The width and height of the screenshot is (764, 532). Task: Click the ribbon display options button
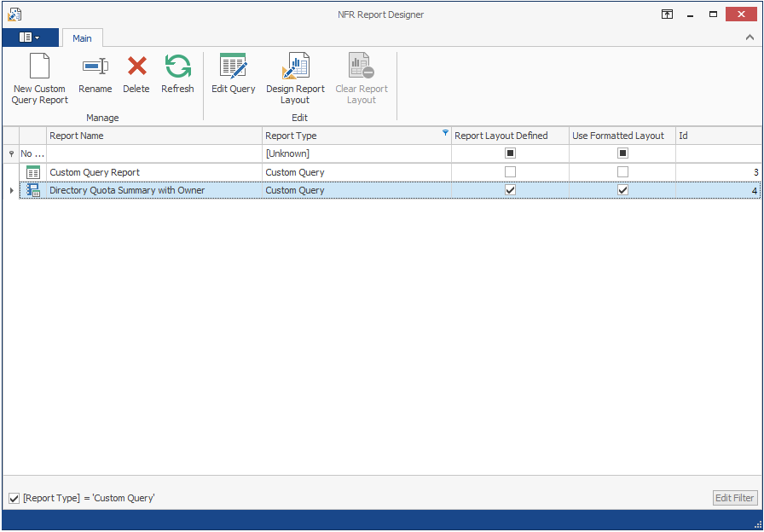667,14
